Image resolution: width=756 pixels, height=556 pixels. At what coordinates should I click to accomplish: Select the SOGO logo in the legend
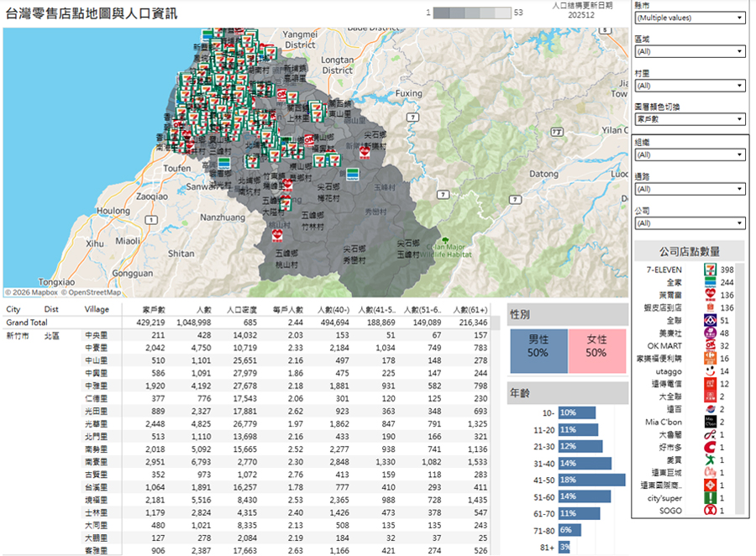point(710,509)
